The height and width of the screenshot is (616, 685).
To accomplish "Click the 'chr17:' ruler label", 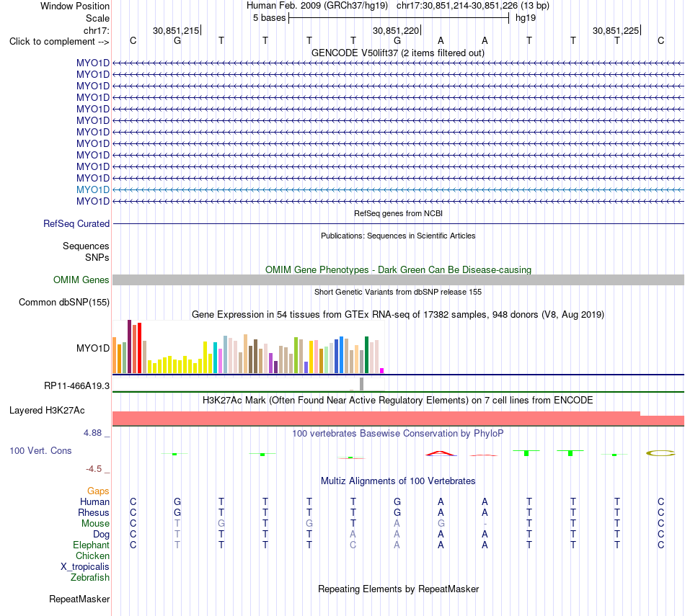I will 96,30.
